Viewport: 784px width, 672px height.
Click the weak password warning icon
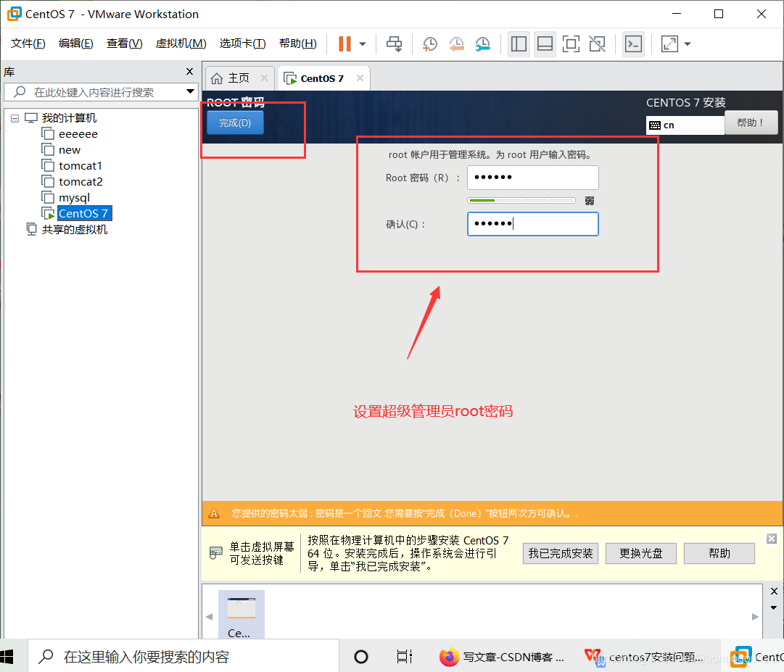(x=214, y=513)
